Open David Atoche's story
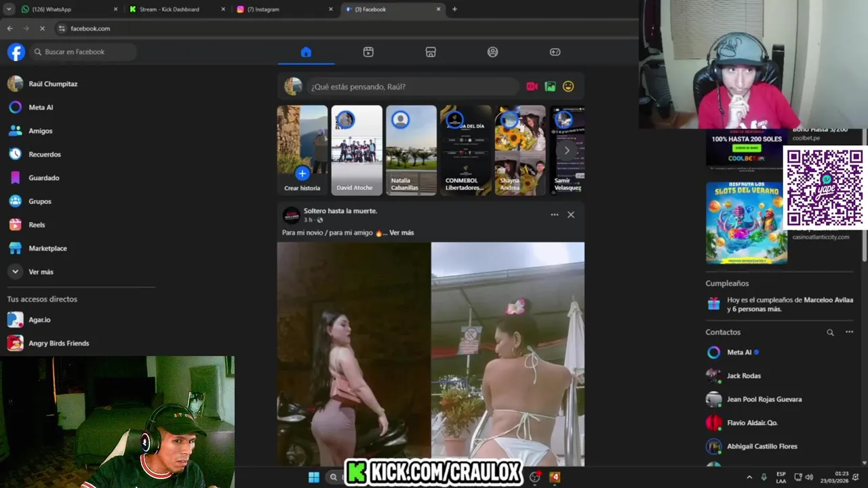This screenshot has width=868, height=488. coord(357,150)
